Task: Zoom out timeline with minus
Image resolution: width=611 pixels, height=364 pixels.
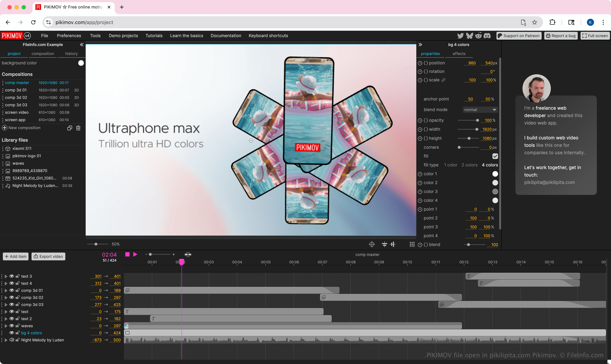Action: (146, 255)
